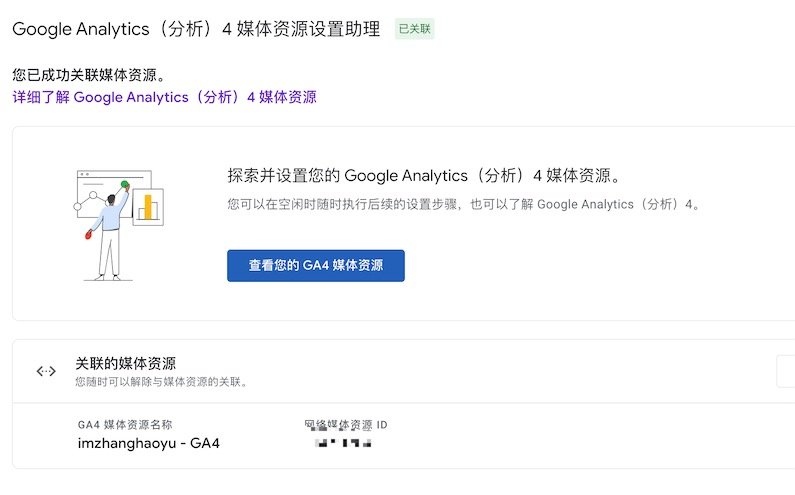Click the white circle node on the line graph
Image resolution: width=795 pixels, height=495 pixels.
pos(93,196)
